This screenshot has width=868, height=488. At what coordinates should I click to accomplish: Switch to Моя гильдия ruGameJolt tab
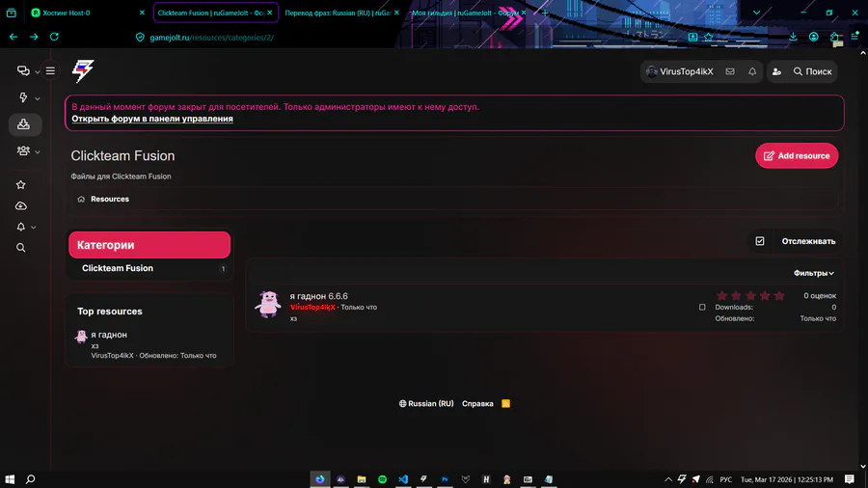pyautogui.click(x=465, y=13)
